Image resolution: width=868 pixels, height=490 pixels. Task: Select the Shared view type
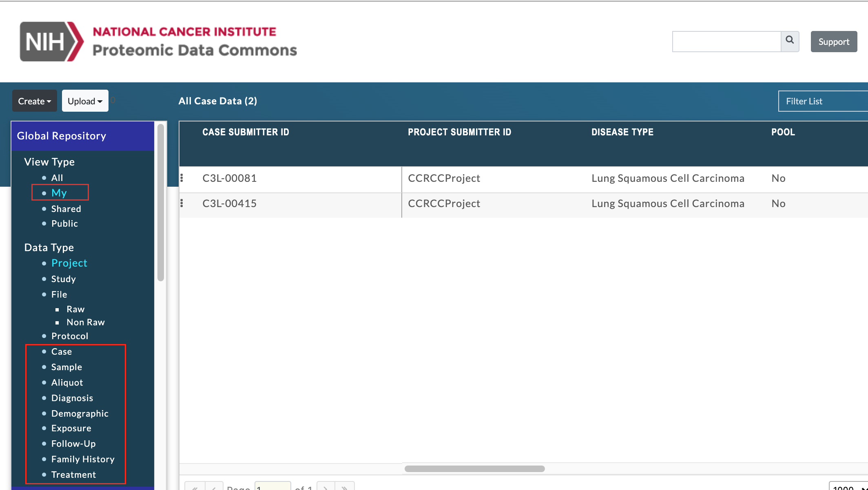[66, 209]
